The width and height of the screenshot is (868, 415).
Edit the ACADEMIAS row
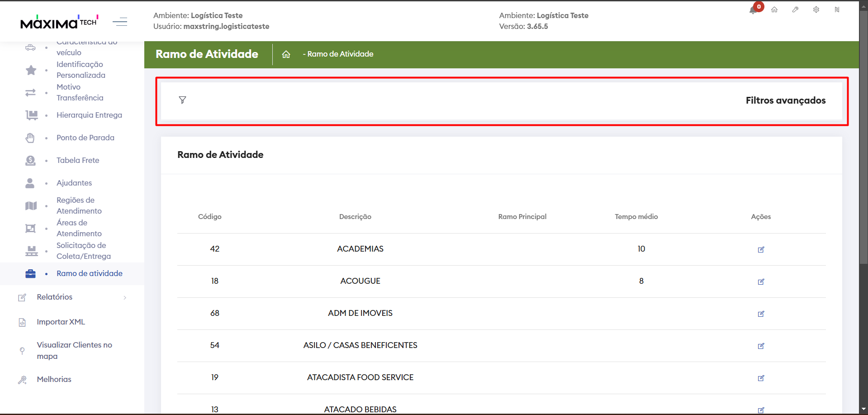click(761, 249)
